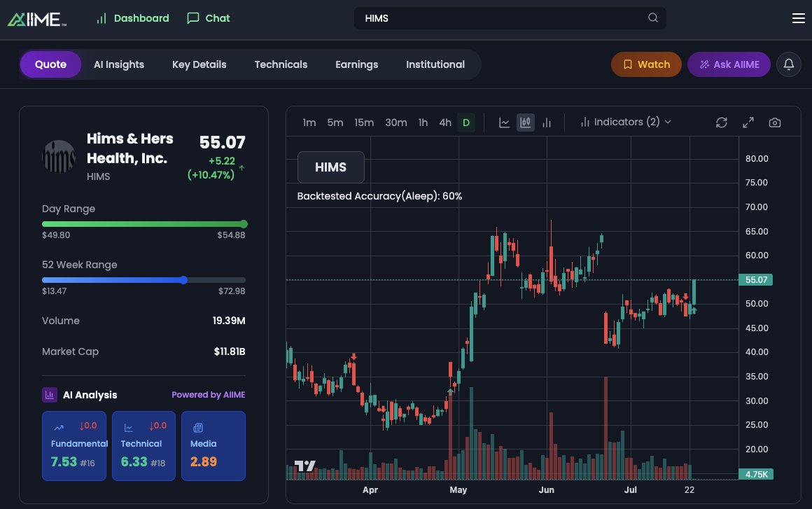The image size is (812, 509).
Task: Expand chart to fullscreen
Action: click(748, 123)
